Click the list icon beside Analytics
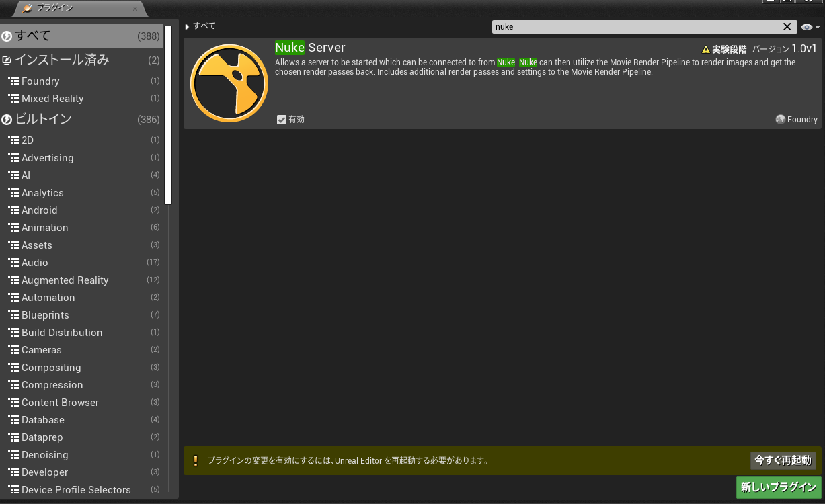This screenshot has width=825, height=504. 13,193
